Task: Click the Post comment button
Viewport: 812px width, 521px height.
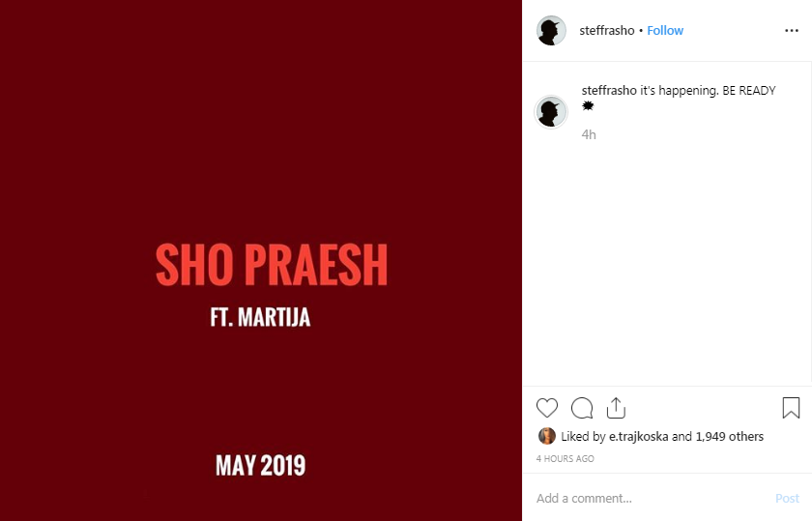Action: (x=787, y=498)
